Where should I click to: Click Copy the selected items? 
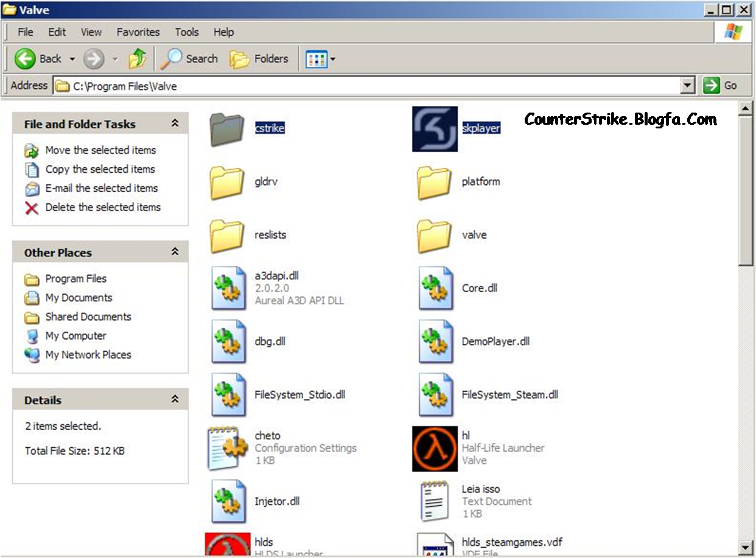click(100, 169)
